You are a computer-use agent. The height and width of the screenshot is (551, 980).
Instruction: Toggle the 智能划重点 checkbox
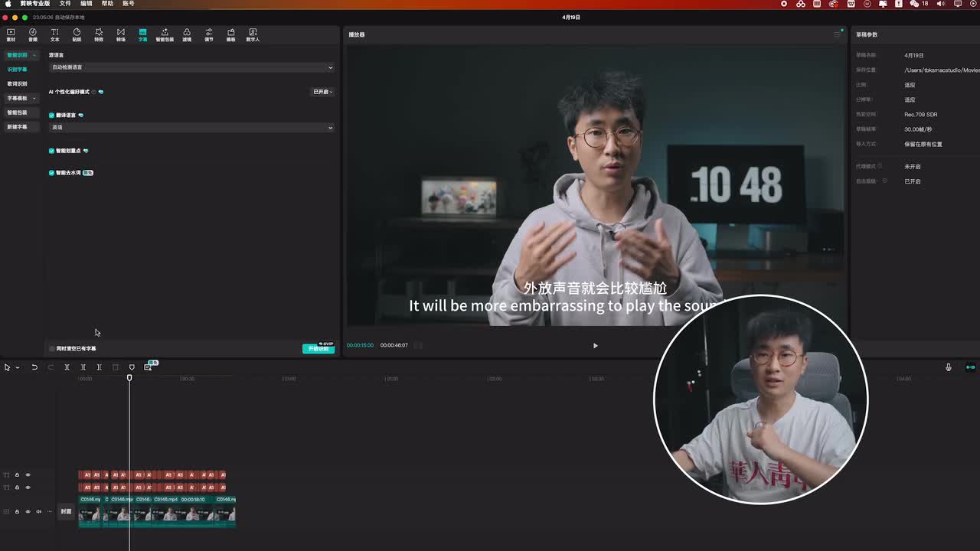coord(52,151)
